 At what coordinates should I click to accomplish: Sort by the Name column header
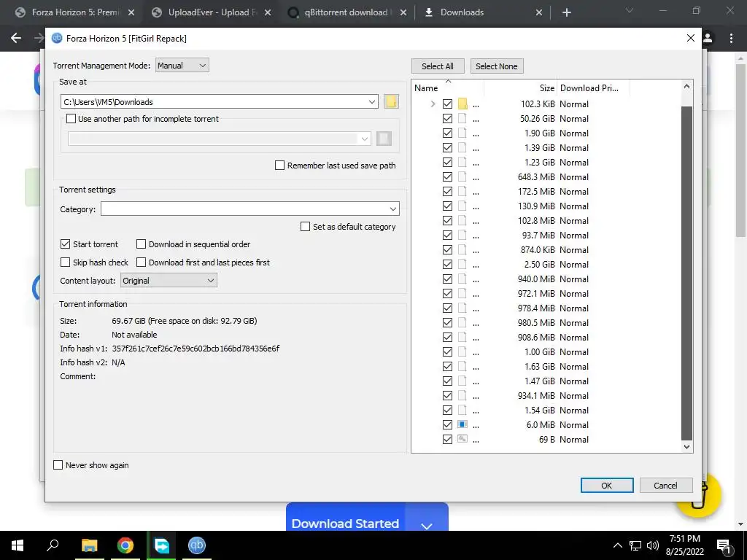point(448,88)
